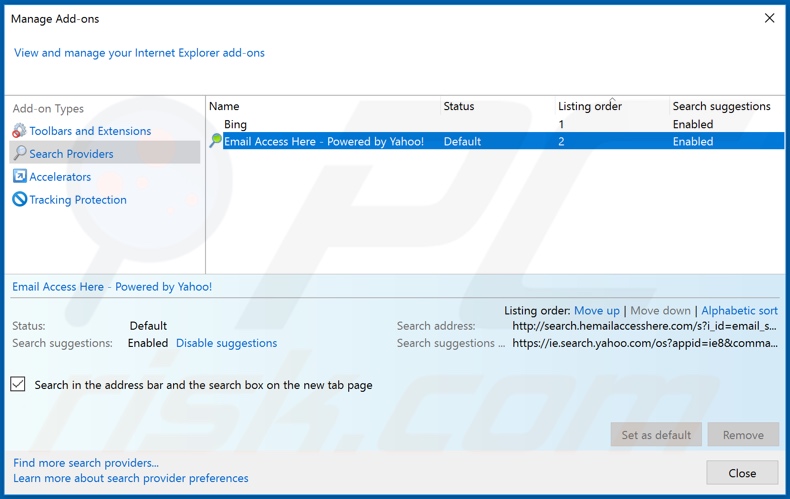Viewport: 790px width, 499px height.
Task: Toggle search in address bar checkbox
Action: pos(18,385)
